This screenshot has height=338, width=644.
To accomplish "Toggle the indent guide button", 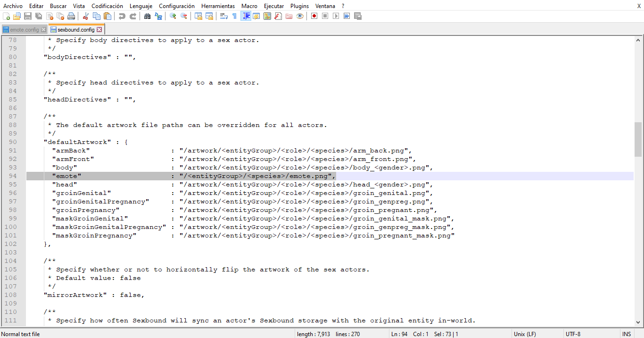I will 246,16.
